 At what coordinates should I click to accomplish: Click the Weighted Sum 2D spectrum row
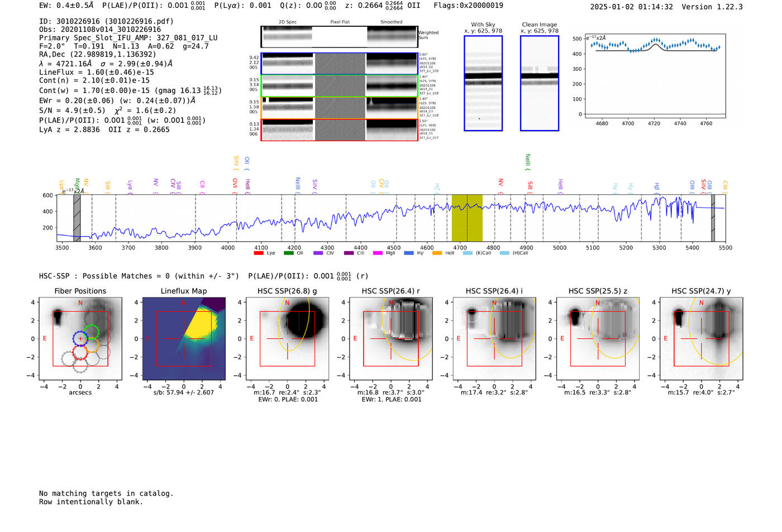point(339,37)
